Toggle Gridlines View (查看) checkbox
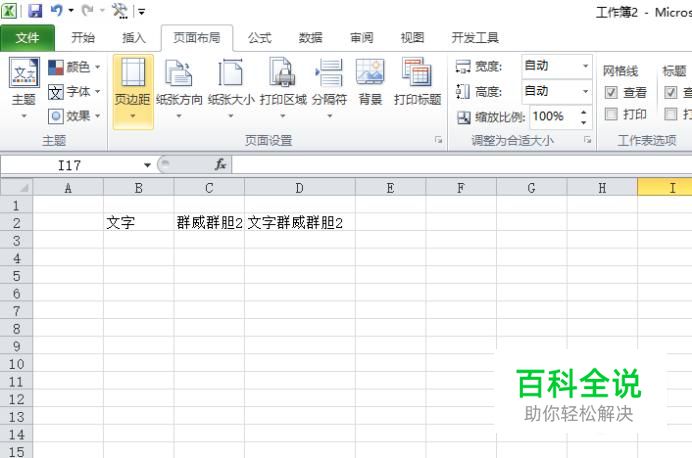Image resolution: width=692 pixels, height=458 pixels. [x=611, y=92]
